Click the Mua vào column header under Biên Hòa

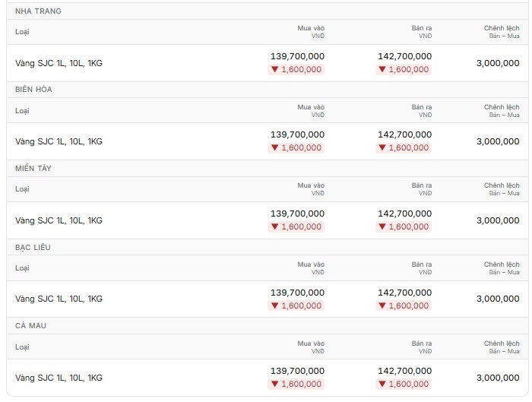pos(311,111)
